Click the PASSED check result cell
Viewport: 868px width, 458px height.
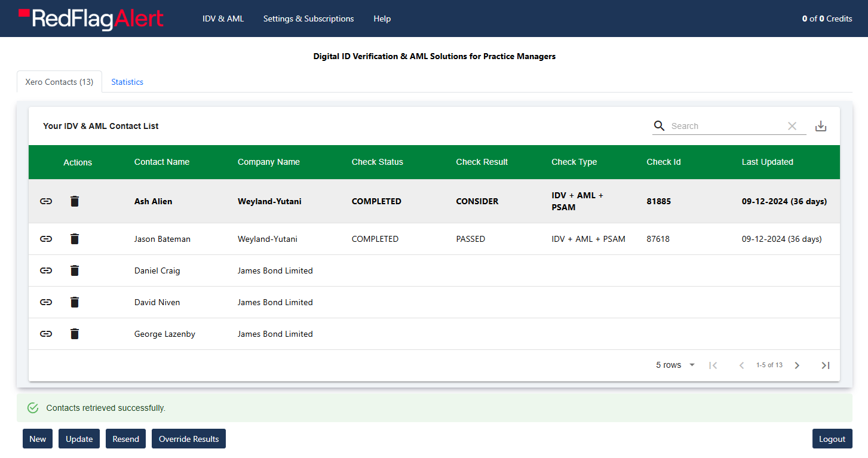(471, 239)
